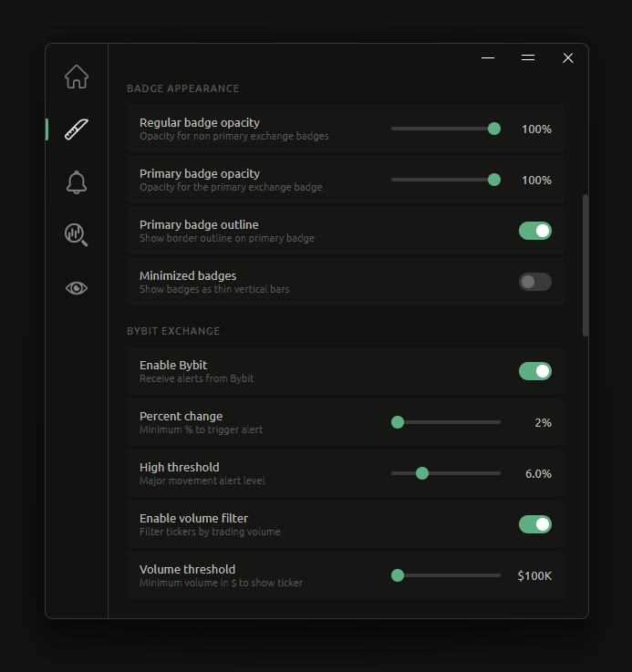This screenshot has width=632, height=672.
Task: Open the Home page from sidebar
Action: pos(77,77)
